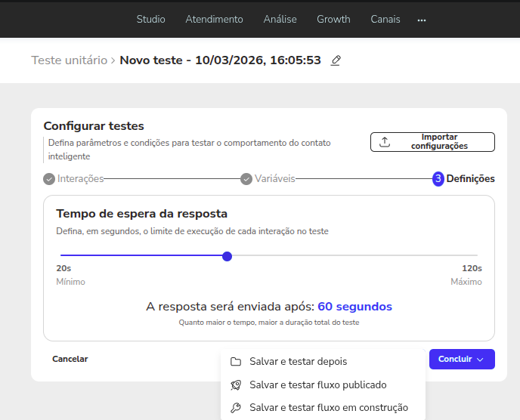Click the Teste unitário breadcrumb link
This screenshot has height=420, width=520.
70,60
